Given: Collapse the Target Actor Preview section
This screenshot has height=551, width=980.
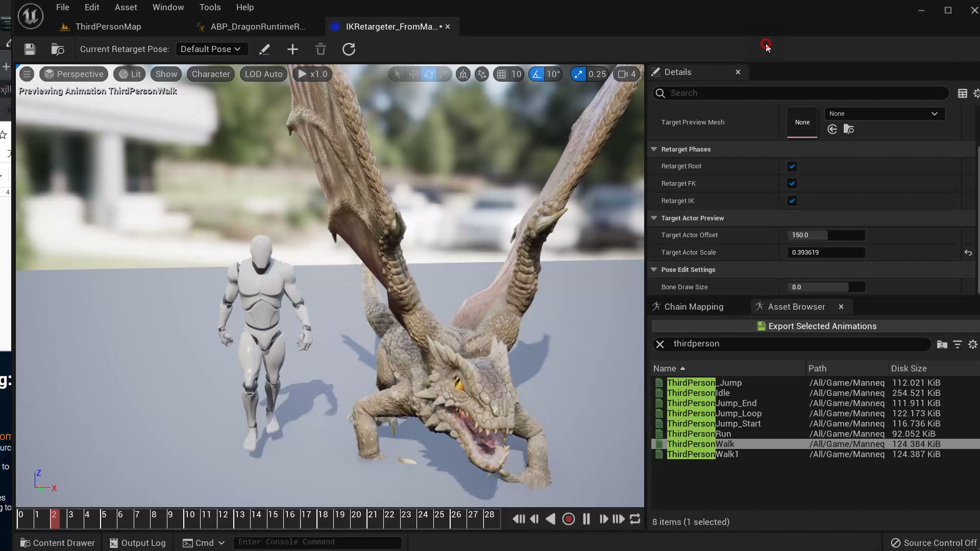Looking at the screenshot, I should click(654, 218).
